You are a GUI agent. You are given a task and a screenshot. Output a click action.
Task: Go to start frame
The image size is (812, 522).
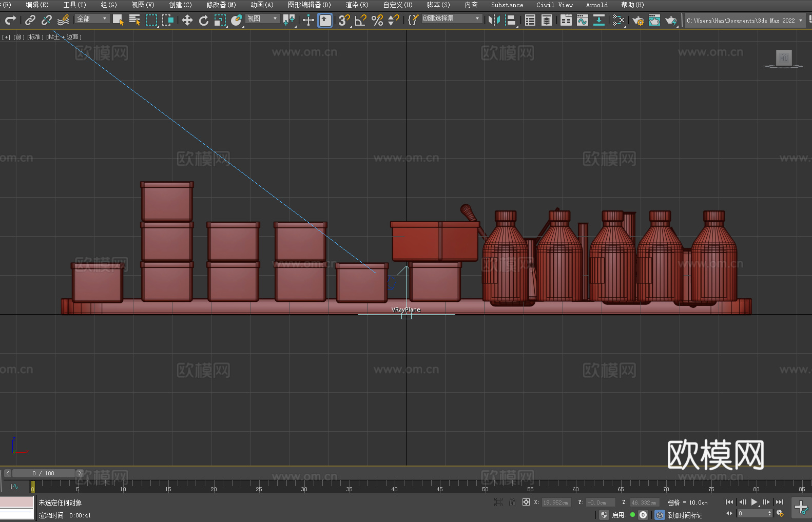click(729, 502)
